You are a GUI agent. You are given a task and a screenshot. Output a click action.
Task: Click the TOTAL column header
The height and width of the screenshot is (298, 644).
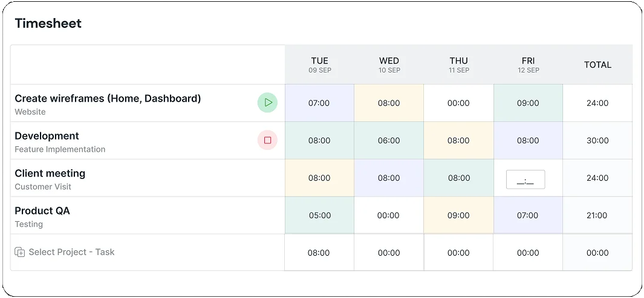pyautogui.click(x=597, y=65)
